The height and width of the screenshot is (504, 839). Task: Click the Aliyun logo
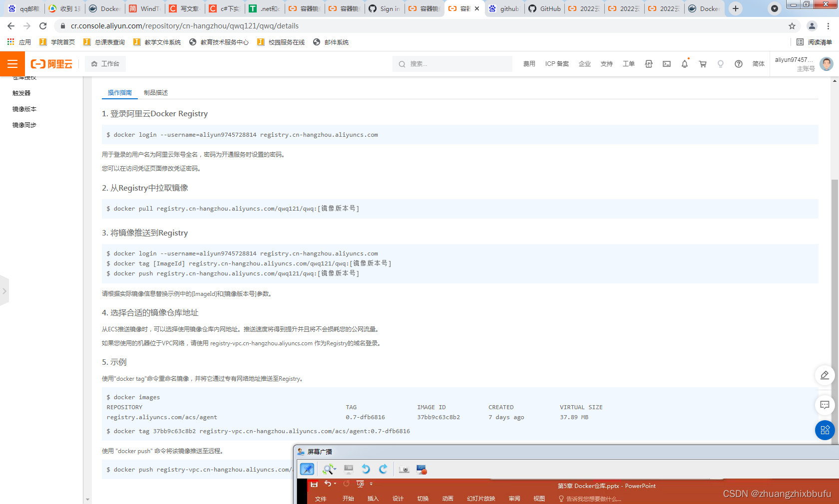pos(51,64)
